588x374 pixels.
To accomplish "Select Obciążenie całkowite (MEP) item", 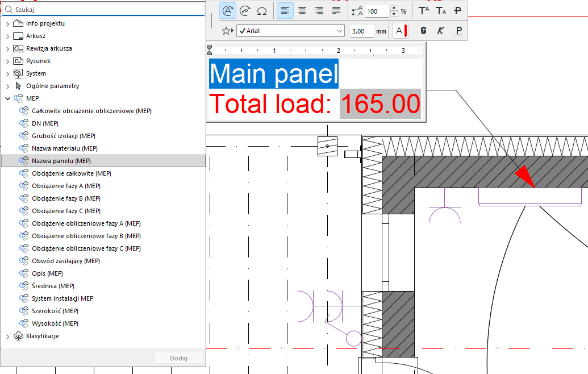I will coord(103,173).
